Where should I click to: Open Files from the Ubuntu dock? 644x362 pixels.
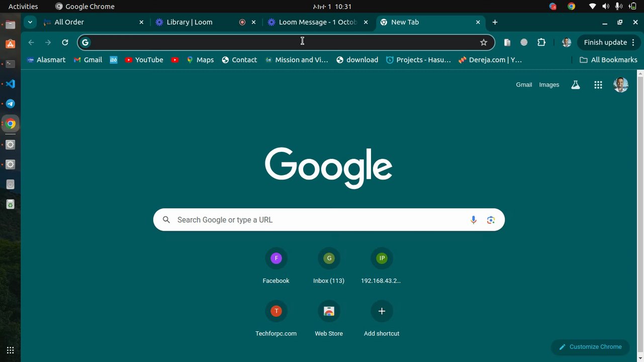pyautogui.click(x=10, y=24)
